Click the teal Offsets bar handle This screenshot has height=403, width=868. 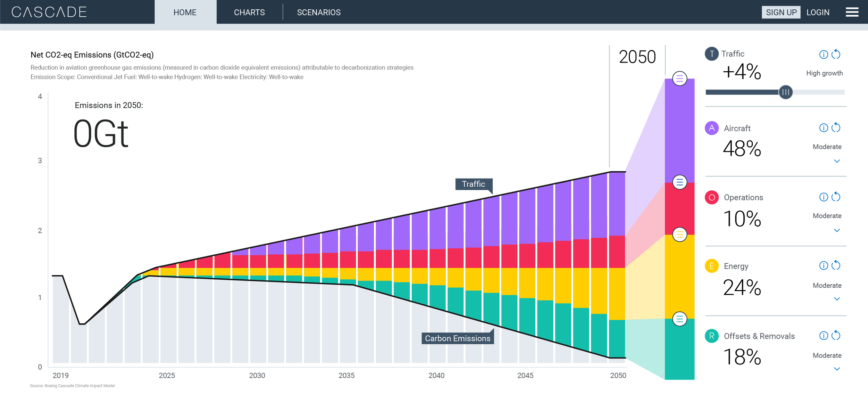tap(679, 319)
